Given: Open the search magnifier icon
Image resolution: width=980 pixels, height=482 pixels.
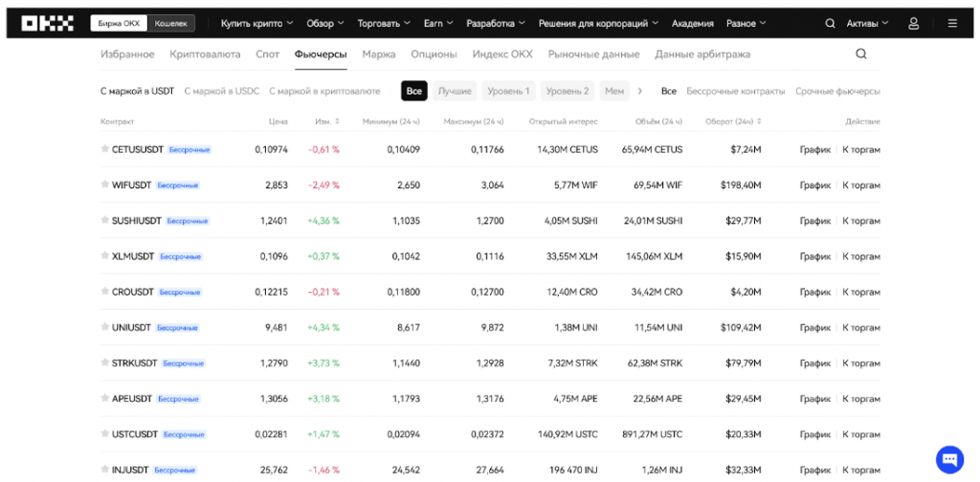Looking at the screenshot, I should pos(861,55).
